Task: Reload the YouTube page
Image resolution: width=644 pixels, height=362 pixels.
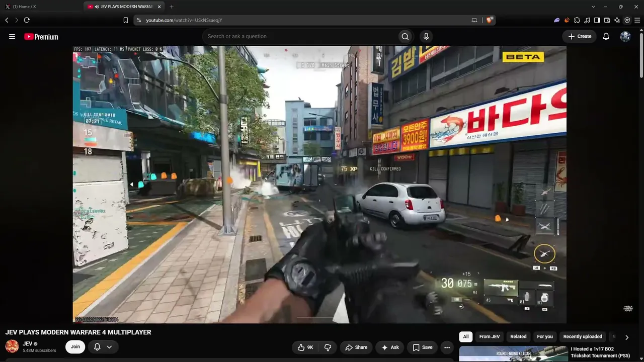Action: (x=27, y=20)
